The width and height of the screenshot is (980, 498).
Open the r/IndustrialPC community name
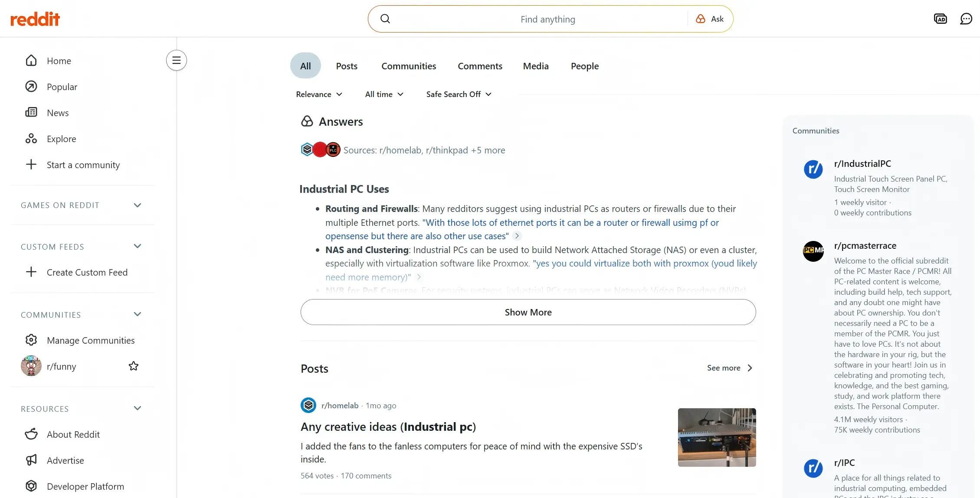click(862, 164)
